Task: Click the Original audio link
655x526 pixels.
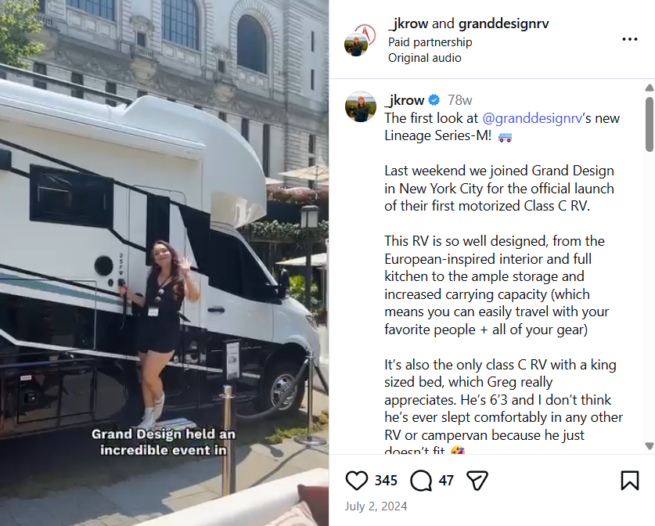Action: (x=424, y=58)
